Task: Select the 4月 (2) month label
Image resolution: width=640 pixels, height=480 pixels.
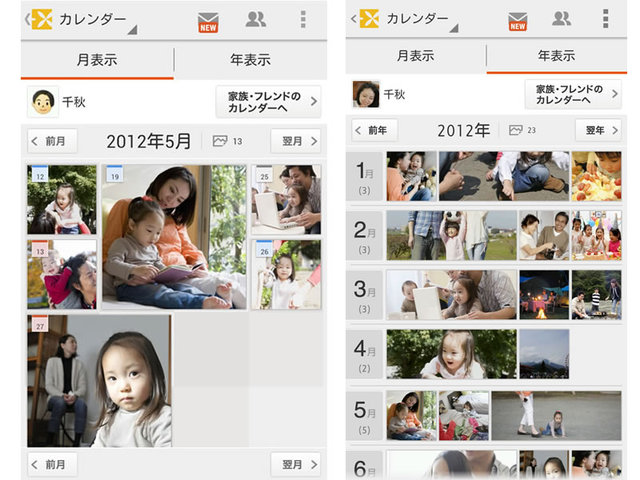Action: 364,354
